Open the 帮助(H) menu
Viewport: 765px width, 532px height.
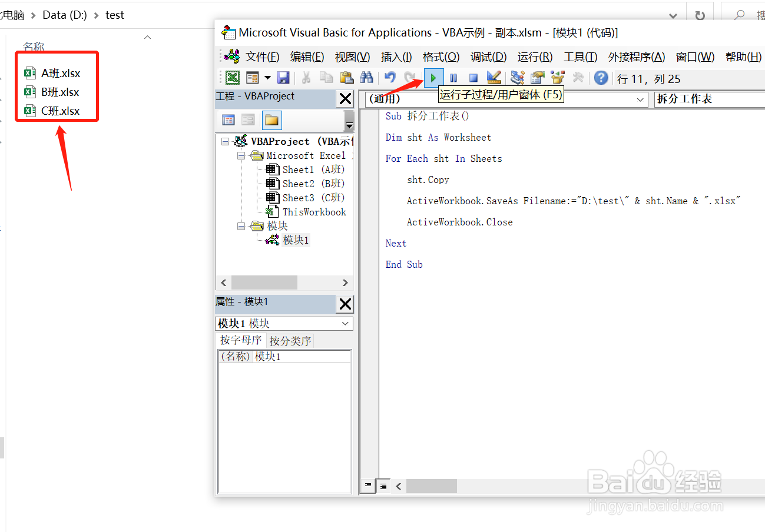coord(743,57)
